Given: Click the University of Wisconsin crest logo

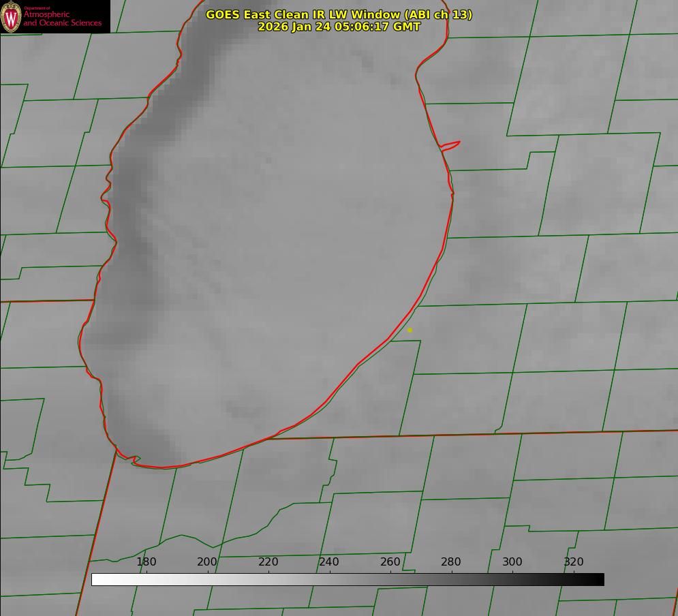Looking at the screenshot, I should coord(12,16).
